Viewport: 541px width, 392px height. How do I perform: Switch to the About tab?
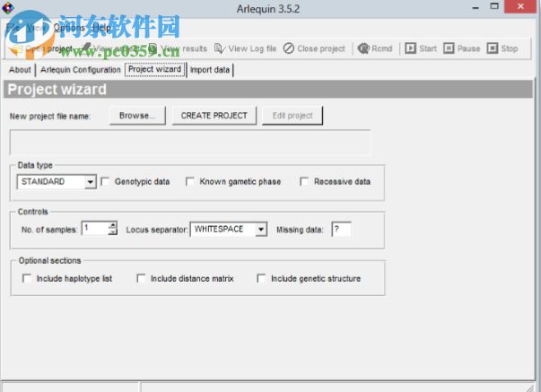tap(20, 70)
